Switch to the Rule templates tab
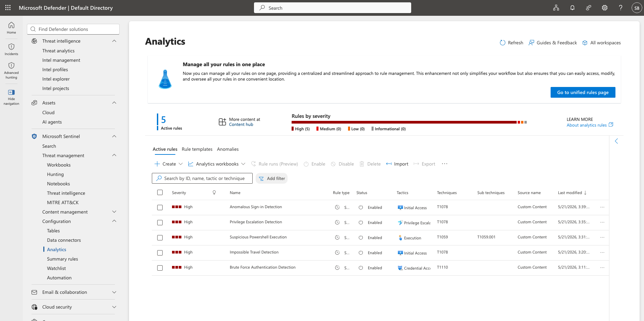The height and width of the screenshot is (321, 644). coord(197,149)
